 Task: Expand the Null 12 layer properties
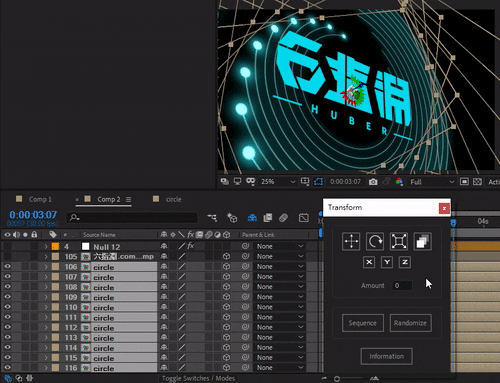[46, 247]
